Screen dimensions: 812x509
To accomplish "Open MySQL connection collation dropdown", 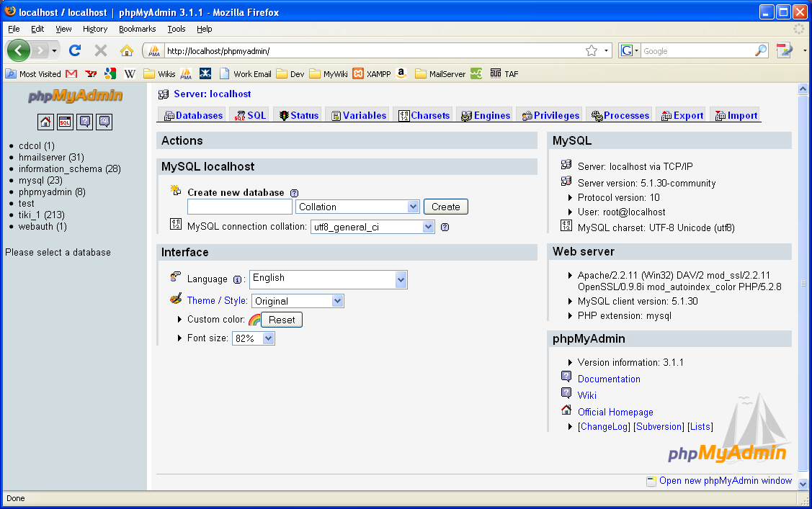I will [x=372, y=227].
